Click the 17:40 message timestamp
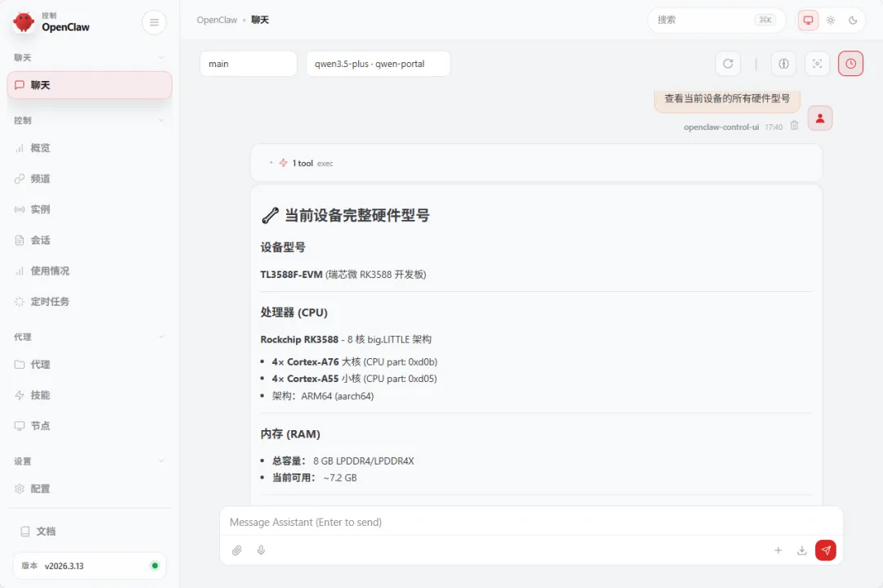The image size is (883, 588). pos(773,128)
